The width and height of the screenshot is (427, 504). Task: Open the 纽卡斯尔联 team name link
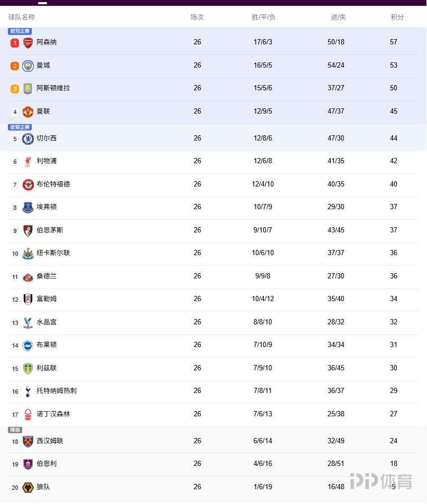(x=53, y=253)
